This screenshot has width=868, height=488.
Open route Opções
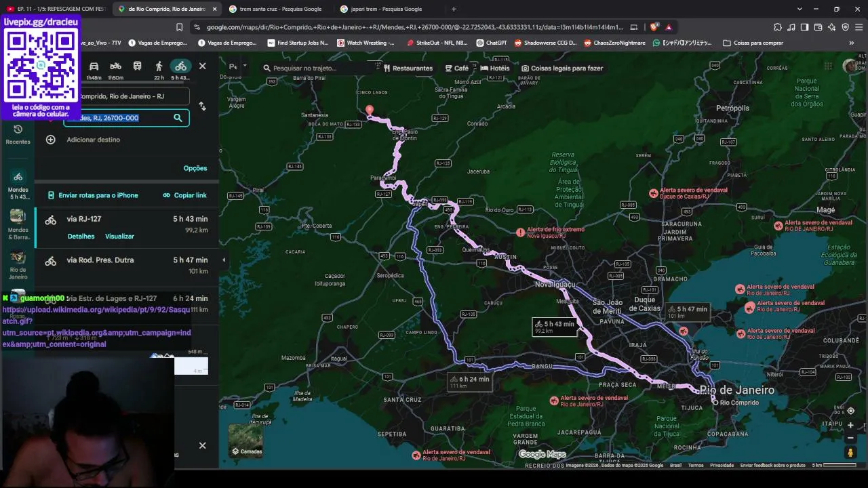(195, 168)
